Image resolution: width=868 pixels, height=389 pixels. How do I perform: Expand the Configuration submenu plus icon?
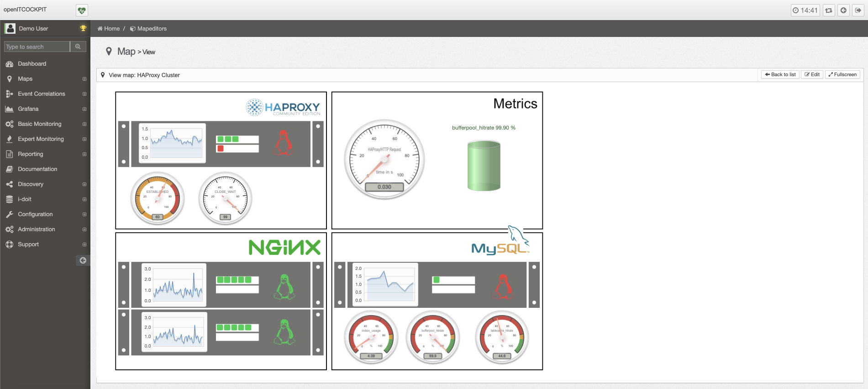(x=84, y=214)
